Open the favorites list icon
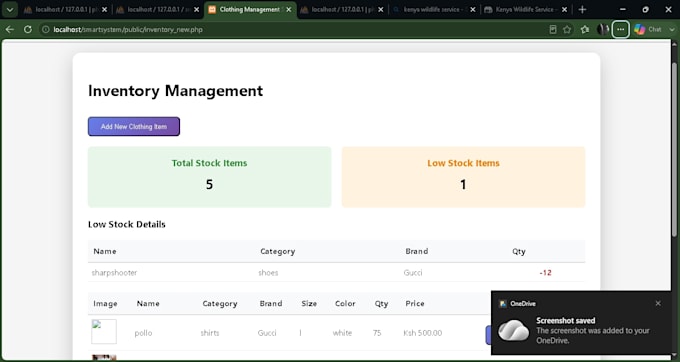 [585, 29]
